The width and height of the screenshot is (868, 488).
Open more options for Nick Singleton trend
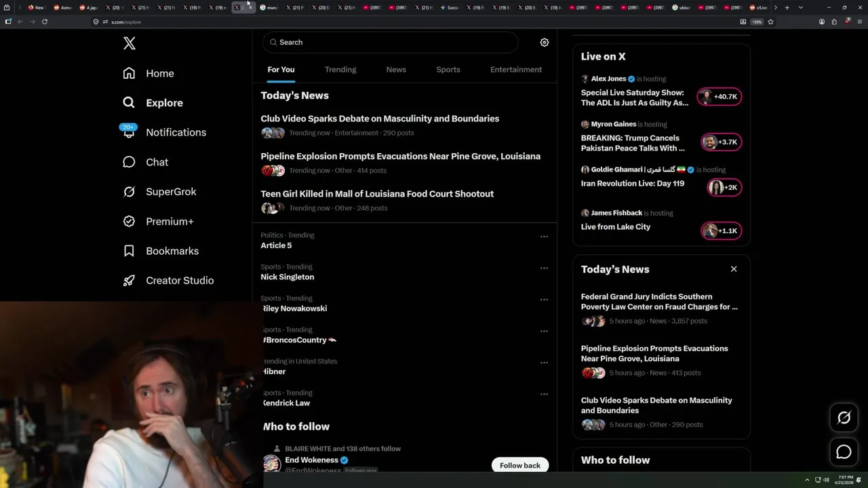coord(544,268)
